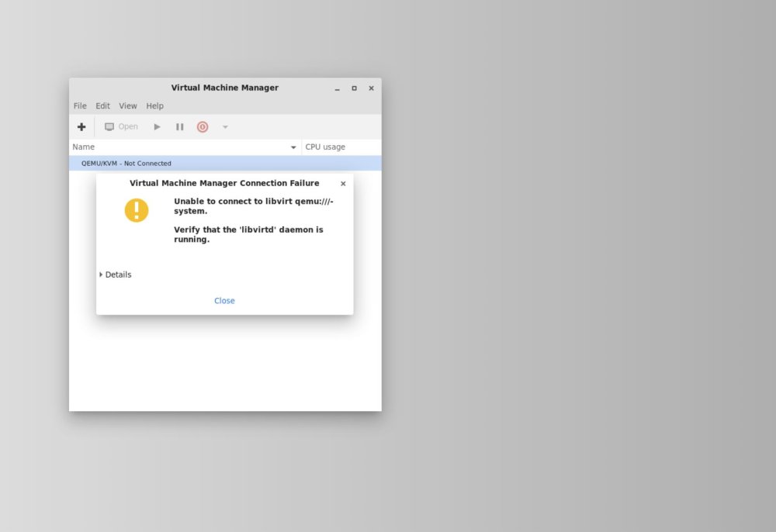This screenshot has height=532, width=776.
Task: Click the new virtual machine plus icon
Action: tap(81, 127)
